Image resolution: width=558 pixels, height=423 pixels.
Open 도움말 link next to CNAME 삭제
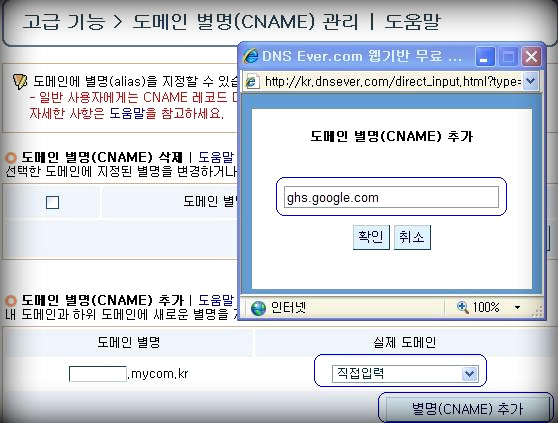click(x=216, y=157)
